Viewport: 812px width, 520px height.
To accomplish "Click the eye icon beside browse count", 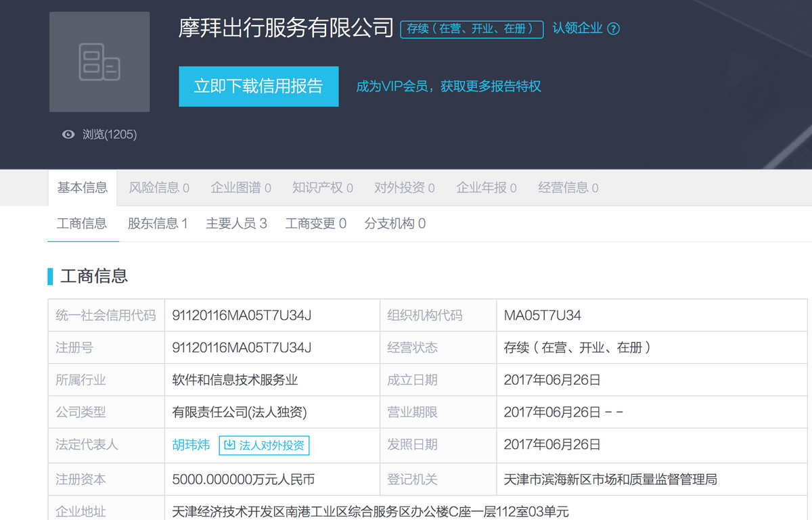I will [68, 135].
